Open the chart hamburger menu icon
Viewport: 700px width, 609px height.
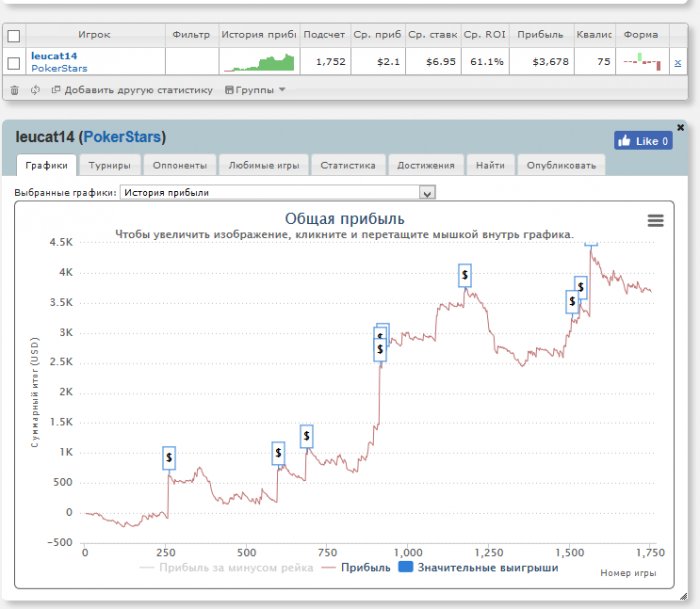(655, 220)
